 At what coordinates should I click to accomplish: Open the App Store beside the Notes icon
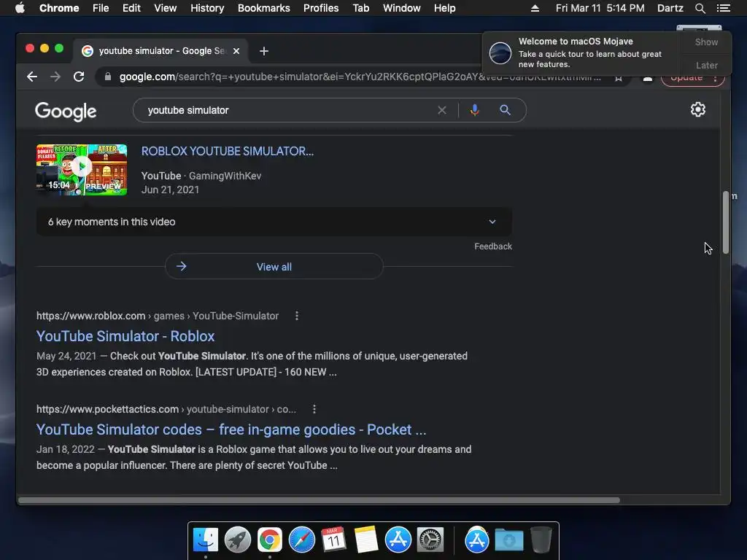click(x=398, y=540)
